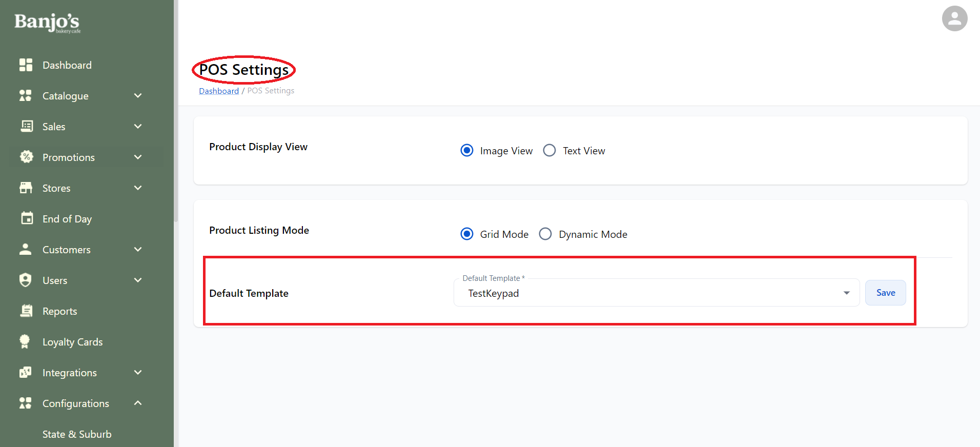Select the Text View radio button
The image size is (980, 447).
(549, 151)
